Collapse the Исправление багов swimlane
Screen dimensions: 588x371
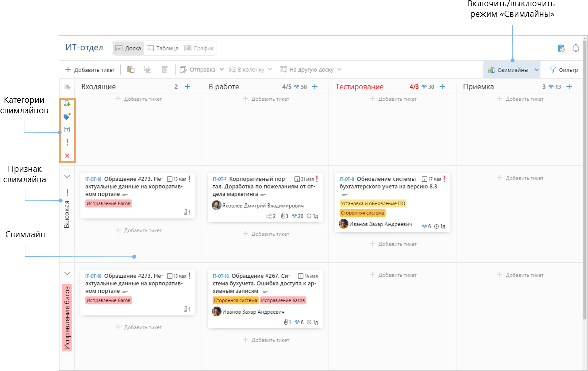pos(67,273)
